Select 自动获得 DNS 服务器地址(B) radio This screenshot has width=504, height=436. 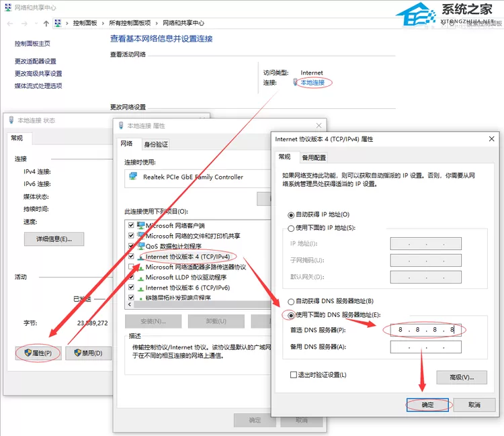[291, 302]
